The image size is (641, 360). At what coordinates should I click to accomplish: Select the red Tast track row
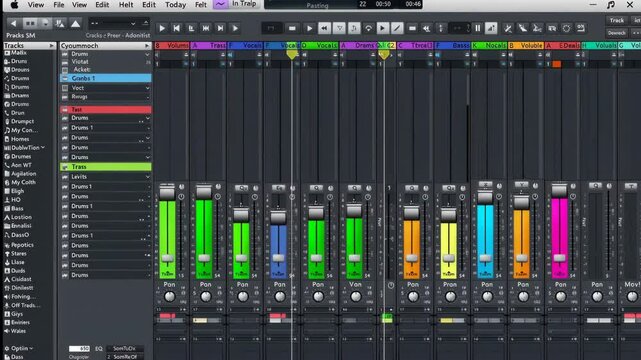106,110
